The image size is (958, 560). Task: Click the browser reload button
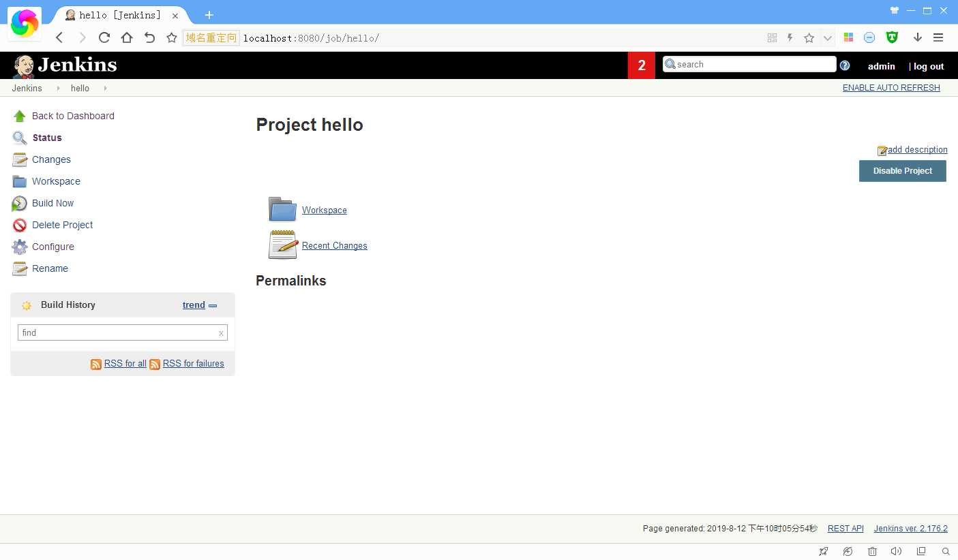click(104, 37)
